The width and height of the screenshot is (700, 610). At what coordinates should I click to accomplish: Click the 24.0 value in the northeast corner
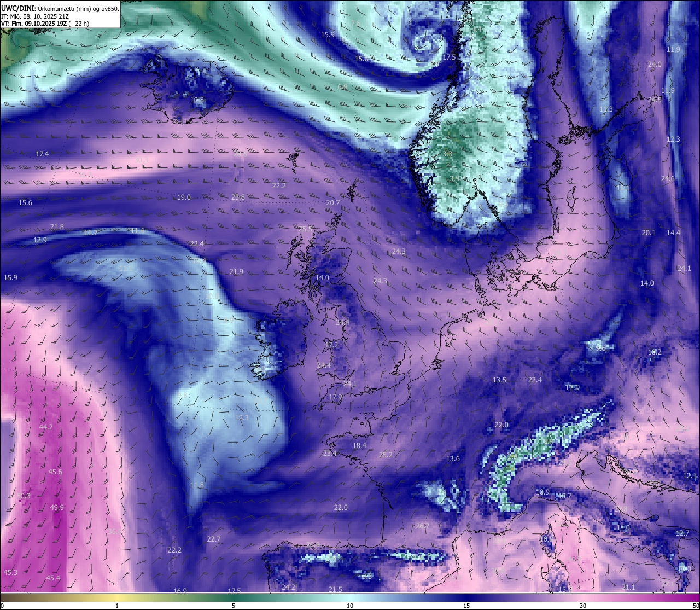pyautogui.click(x=655, y=65)
